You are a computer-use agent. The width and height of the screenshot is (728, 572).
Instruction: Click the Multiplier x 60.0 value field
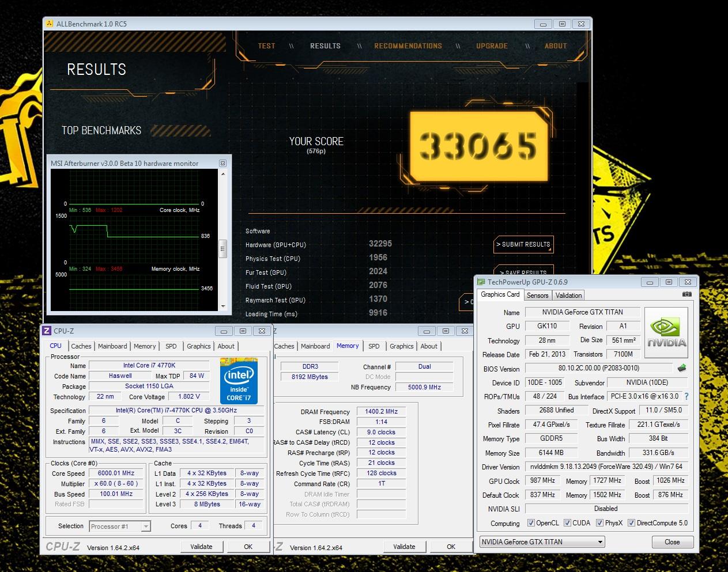tap(116, 483)
